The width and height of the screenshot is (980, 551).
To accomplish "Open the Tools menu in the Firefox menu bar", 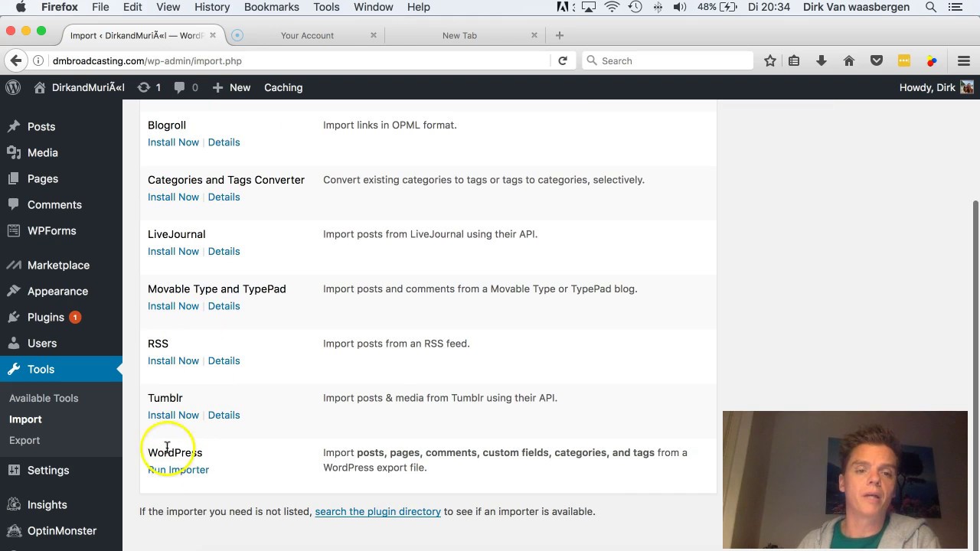I will point(326,7).
